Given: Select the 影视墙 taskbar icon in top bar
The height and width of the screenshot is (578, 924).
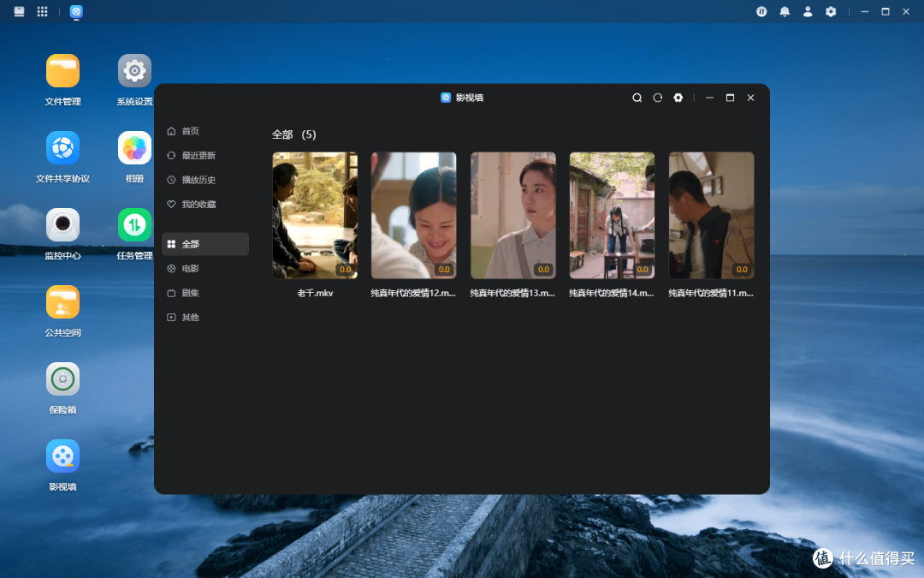Looking at the screenshot, I should pyautogui.click(x=76, y=11).
